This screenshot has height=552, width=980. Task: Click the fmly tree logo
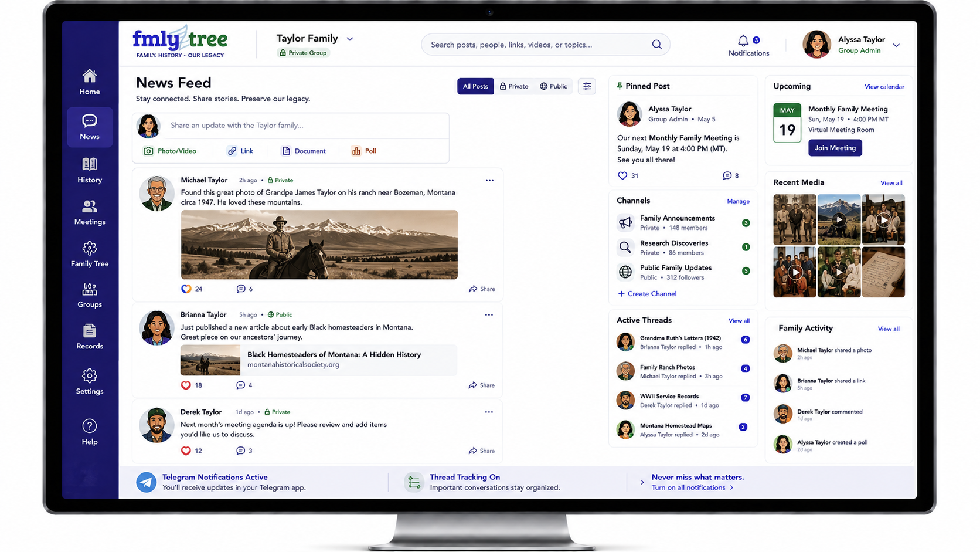pyautogui.click(x=180, y=42)
